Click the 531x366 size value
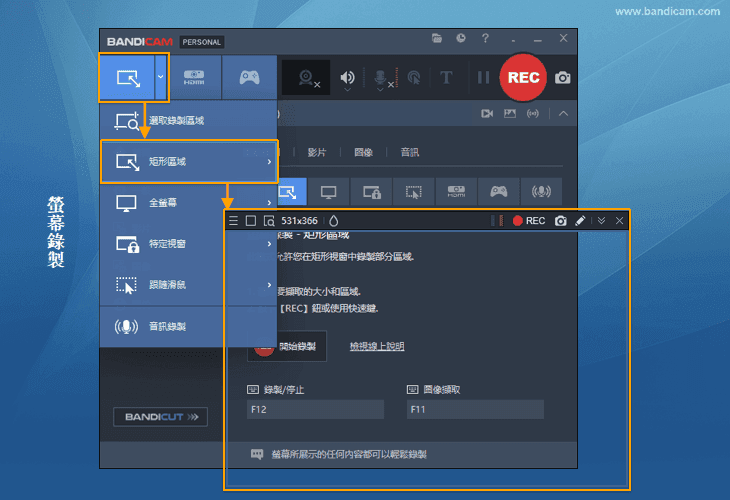This screenshot has width=730, height=500. [299, 221]
